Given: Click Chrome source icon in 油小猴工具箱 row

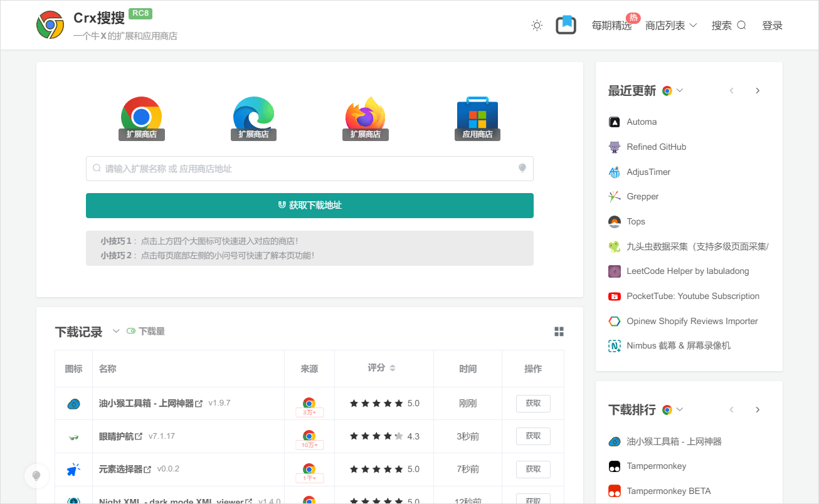Looking at the screenshot, I should [309, 403].
